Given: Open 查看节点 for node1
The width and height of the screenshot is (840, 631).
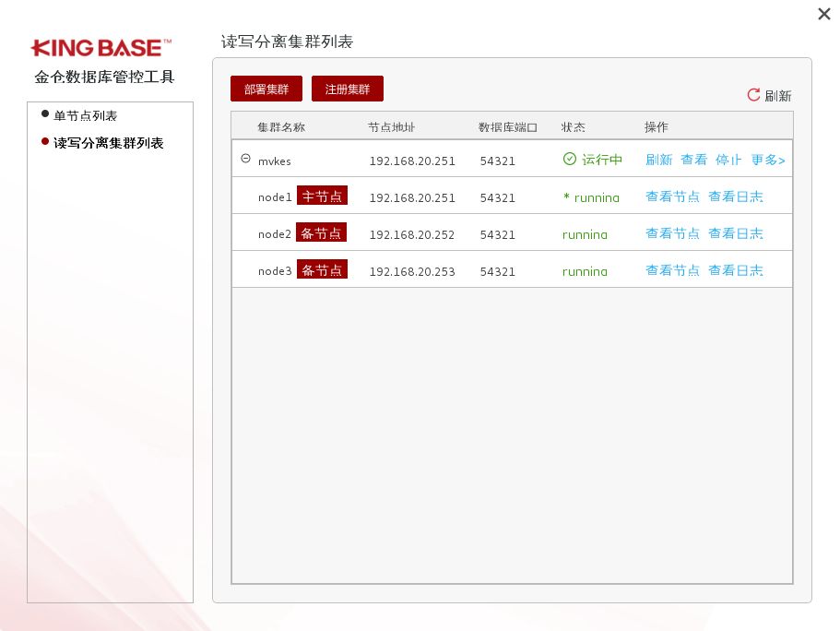Looking at the screenshot, I should 672,196.
